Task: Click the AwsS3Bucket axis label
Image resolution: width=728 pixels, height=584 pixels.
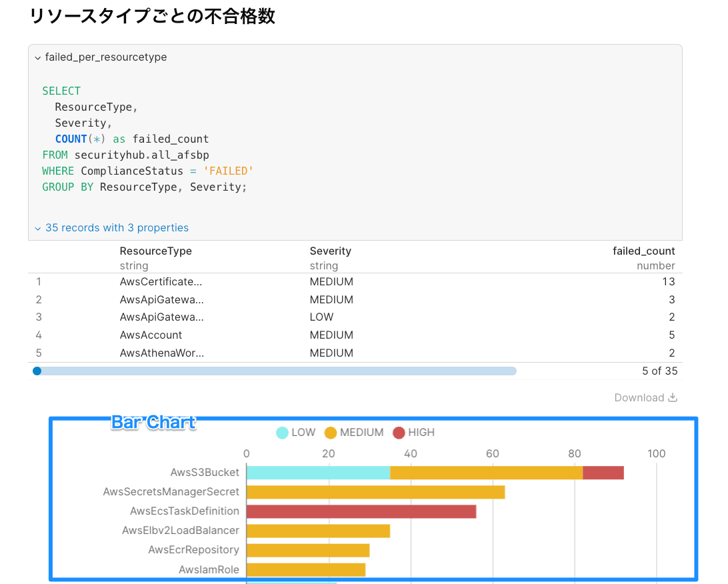Action: point(205,473)
